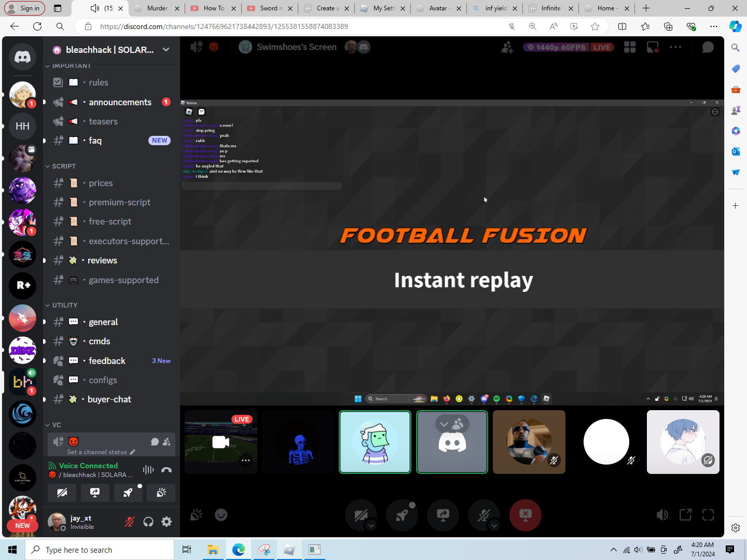Invite people to the voice channel
This screenshot has width=747, height=560.
(x=167, y=442)
